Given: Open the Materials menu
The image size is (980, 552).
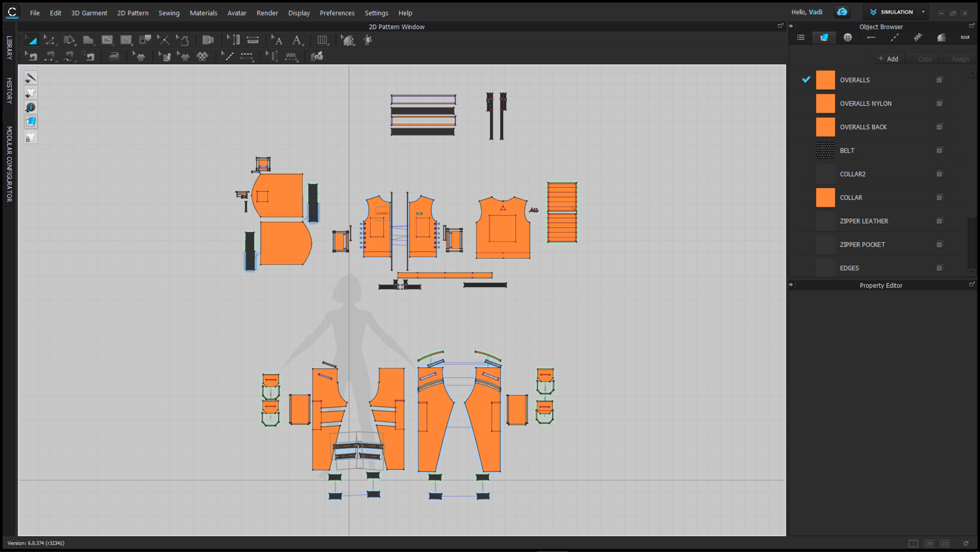Looking at the screenshot, I should pyautogui.click(x=203, y=13).
